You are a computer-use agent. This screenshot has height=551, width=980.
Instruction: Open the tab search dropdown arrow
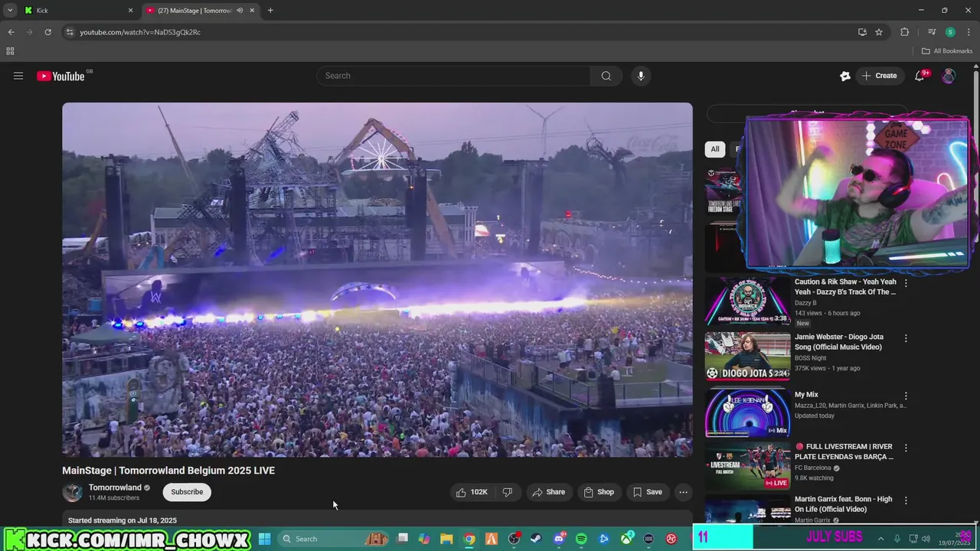[x=9, y=11]
